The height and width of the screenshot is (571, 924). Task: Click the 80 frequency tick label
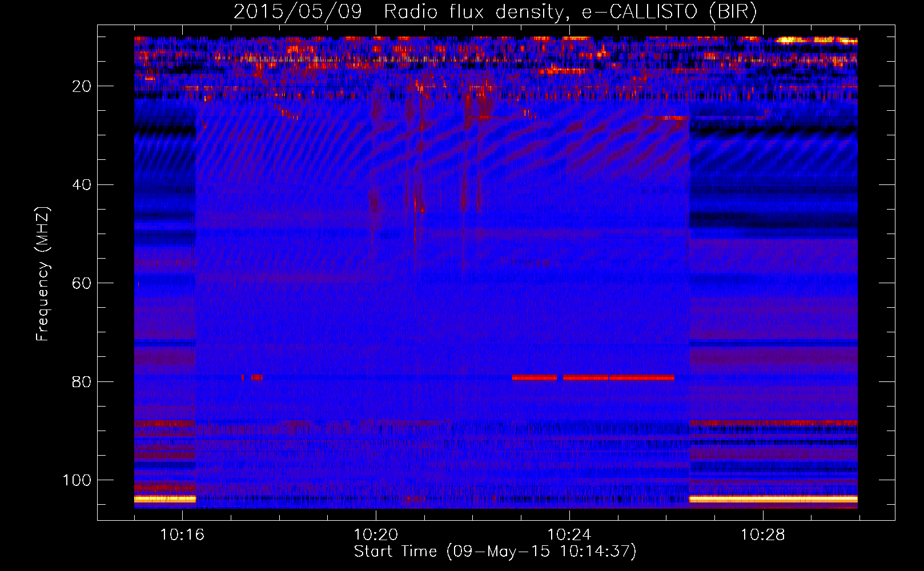coord(82,381)
